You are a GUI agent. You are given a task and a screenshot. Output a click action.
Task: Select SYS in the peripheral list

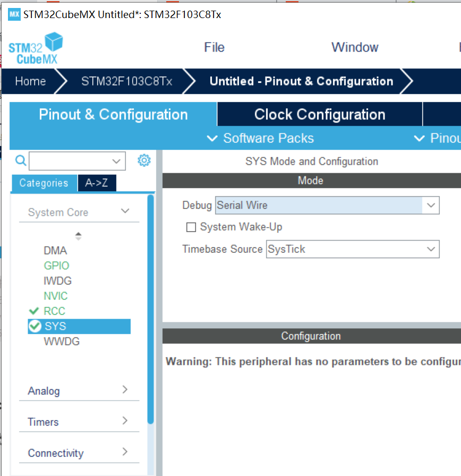click(x=79, y=326)
